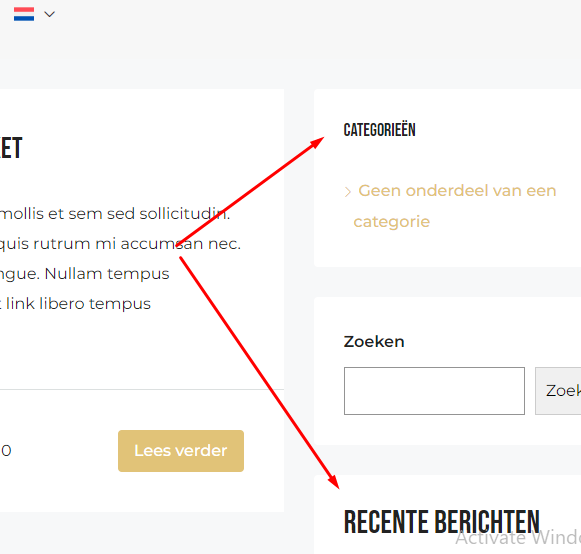Screen dimensions: 581x554
Task: Click the Lees verder button
Action: coord(181,451)
